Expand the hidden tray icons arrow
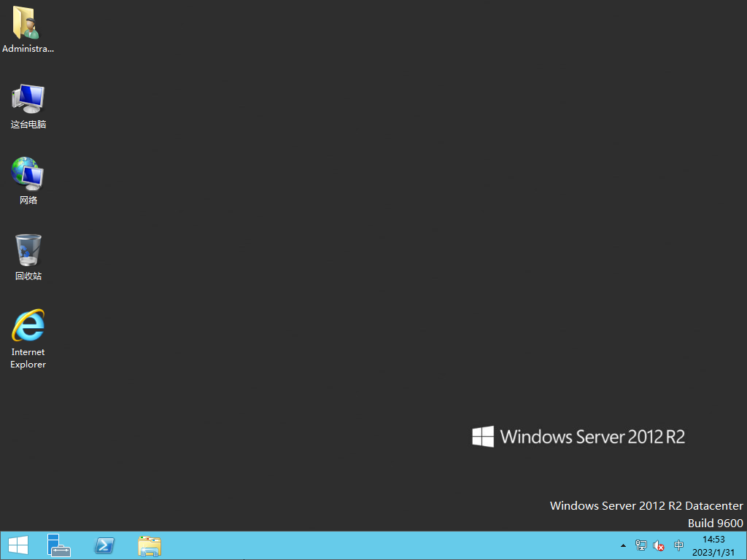The image size is (747, 560). (623, 545)
